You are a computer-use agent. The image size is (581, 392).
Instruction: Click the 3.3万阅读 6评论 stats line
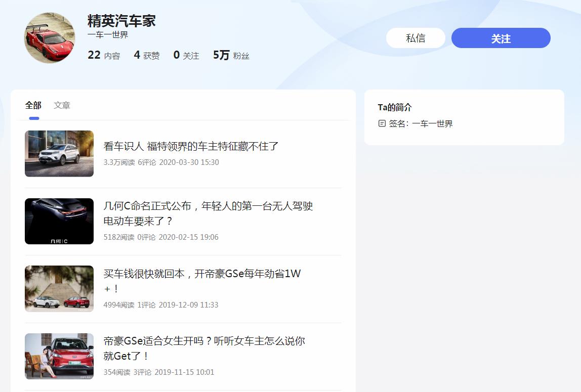pos(161,162)
